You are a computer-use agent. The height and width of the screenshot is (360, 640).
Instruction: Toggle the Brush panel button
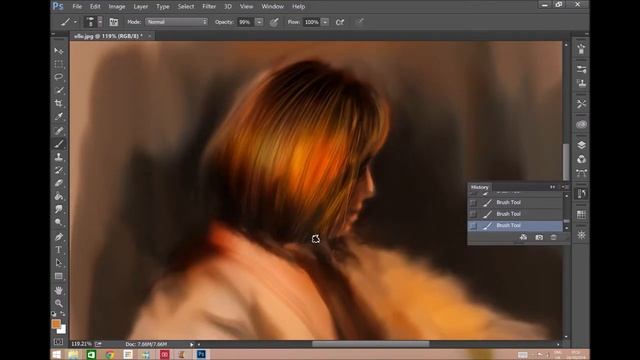(113, 22)
